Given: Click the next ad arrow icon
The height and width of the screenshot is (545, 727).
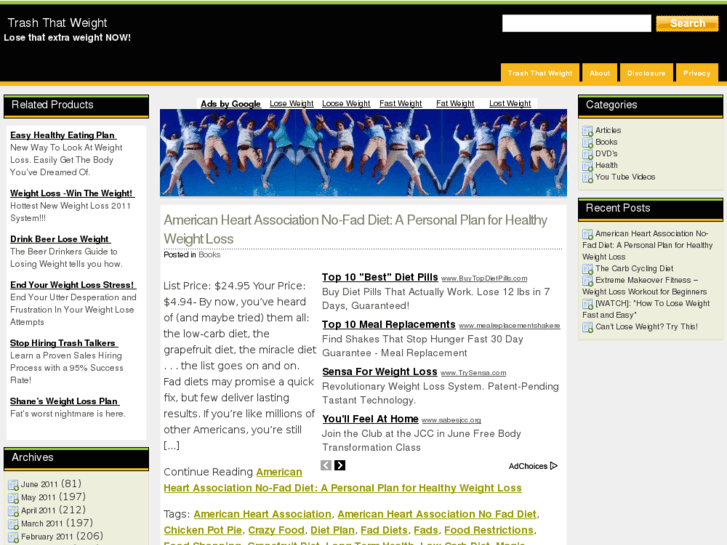Looking at the screenshot, I should click(x=340, y=465).
